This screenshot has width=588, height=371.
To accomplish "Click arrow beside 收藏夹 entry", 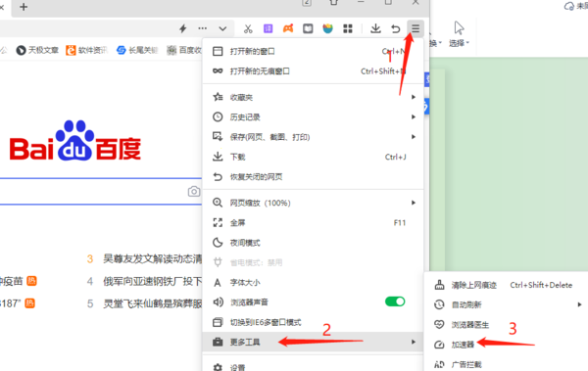I will pyautogui.click(x=414, y=97).
